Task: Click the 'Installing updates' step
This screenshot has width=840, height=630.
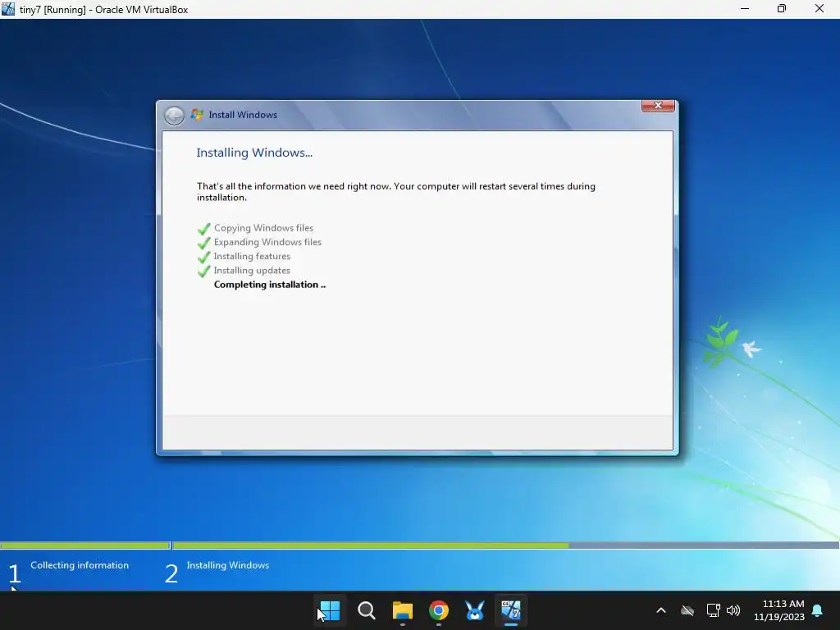Action: [252, 271]
